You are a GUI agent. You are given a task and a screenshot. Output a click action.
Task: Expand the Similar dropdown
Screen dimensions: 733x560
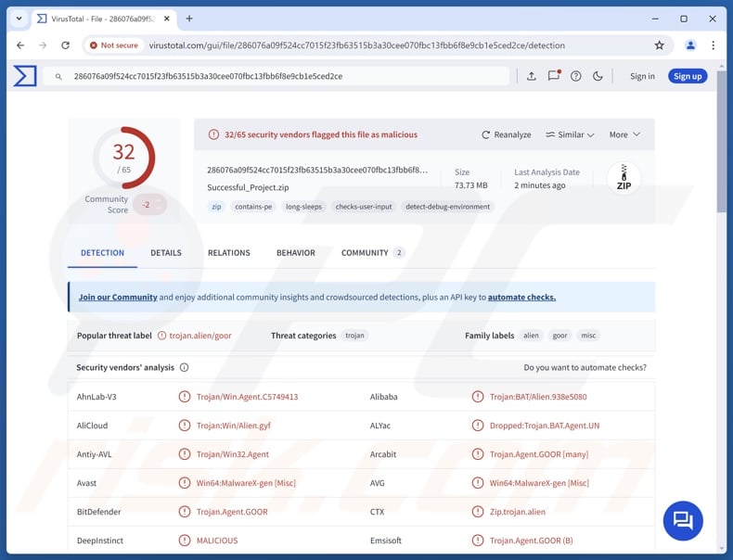coord(570,134)
